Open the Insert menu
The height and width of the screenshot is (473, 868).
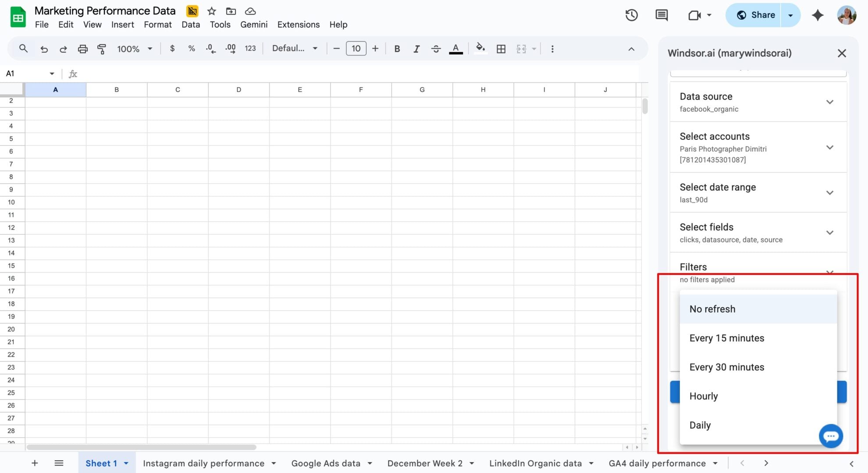pos(123,25)
